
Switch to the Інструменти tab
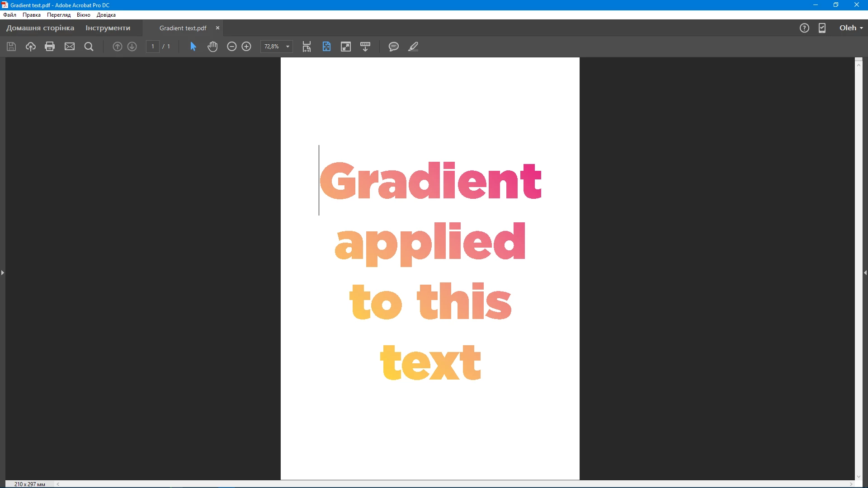[108, 28]
